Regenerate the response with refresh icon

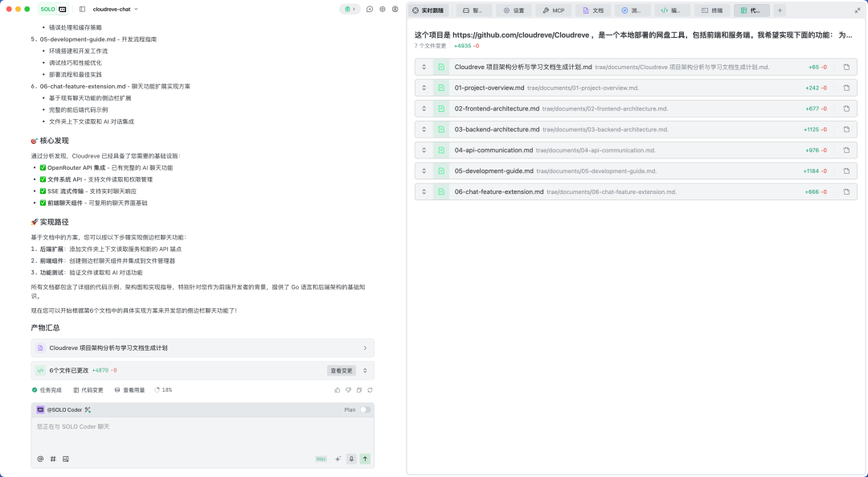370,390
